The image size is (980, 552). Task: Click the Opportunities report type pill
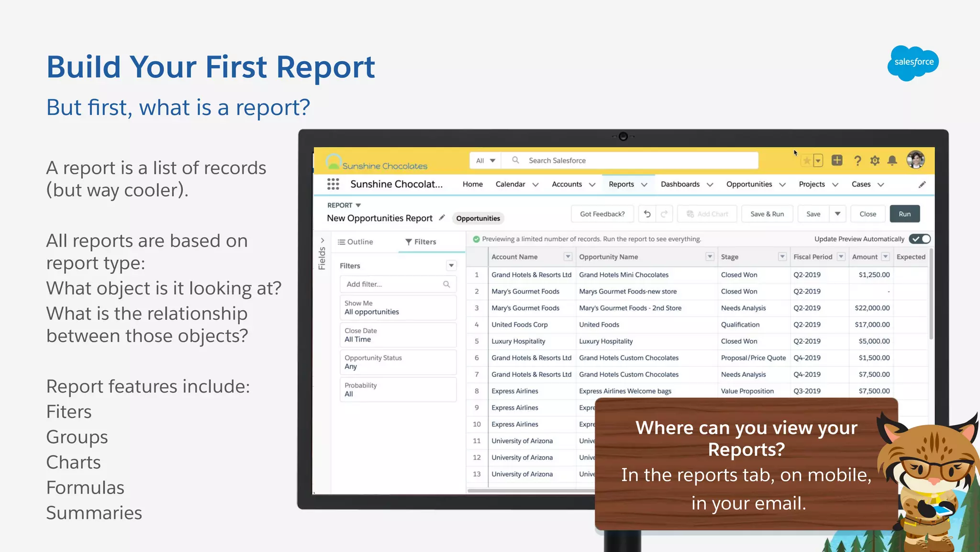(x=478, y=218)
